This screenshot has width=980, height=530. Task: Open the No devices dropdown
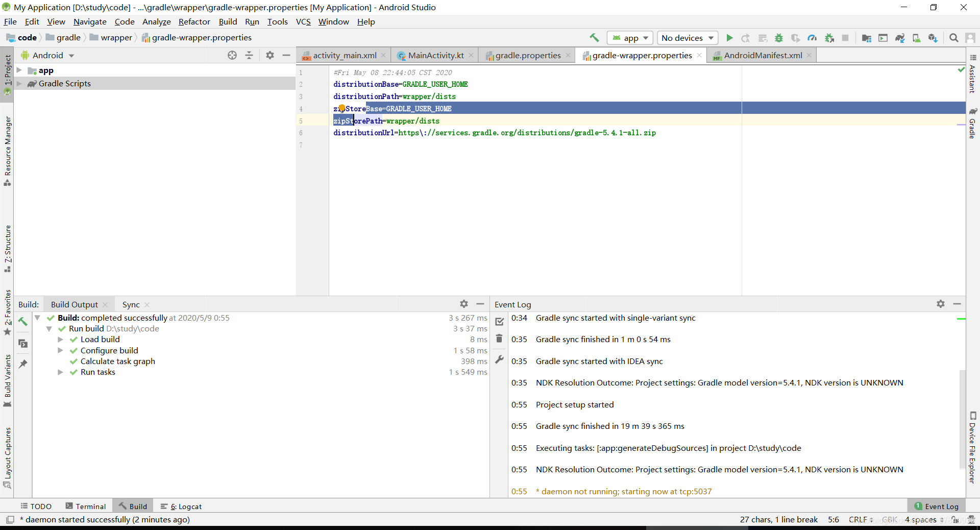point(688,38)
